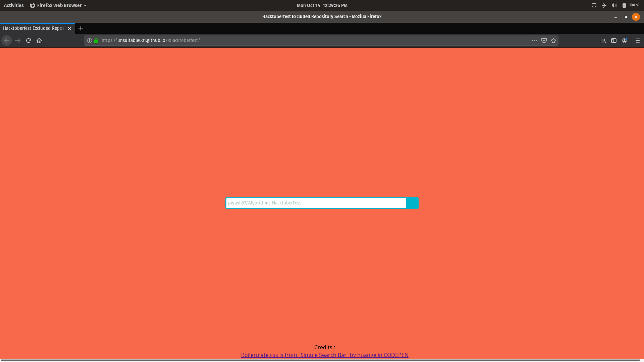This screenshot has height=362, width=644.
Task: Click the back navigation arrow
Action: [x=7, y=41]
